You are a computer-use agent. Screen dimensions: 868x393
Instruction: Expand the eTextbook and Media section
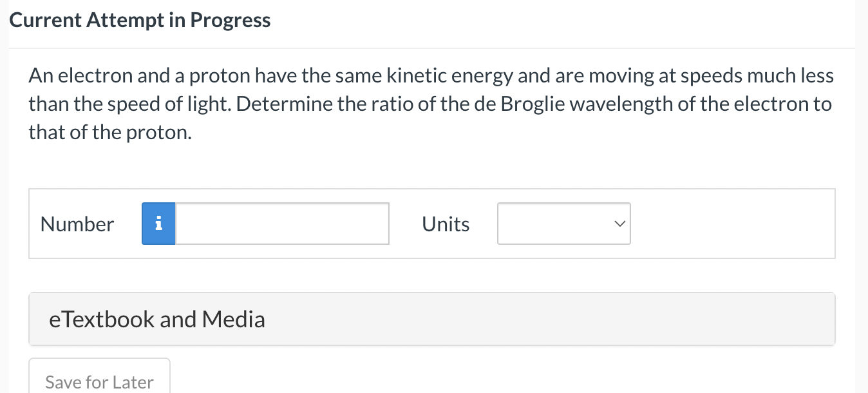pos(433,318)
